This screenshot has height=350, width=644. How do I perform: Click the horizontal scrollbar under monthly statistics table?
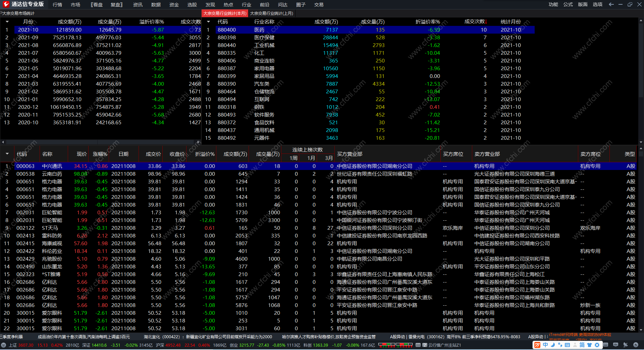click(101, 142)
